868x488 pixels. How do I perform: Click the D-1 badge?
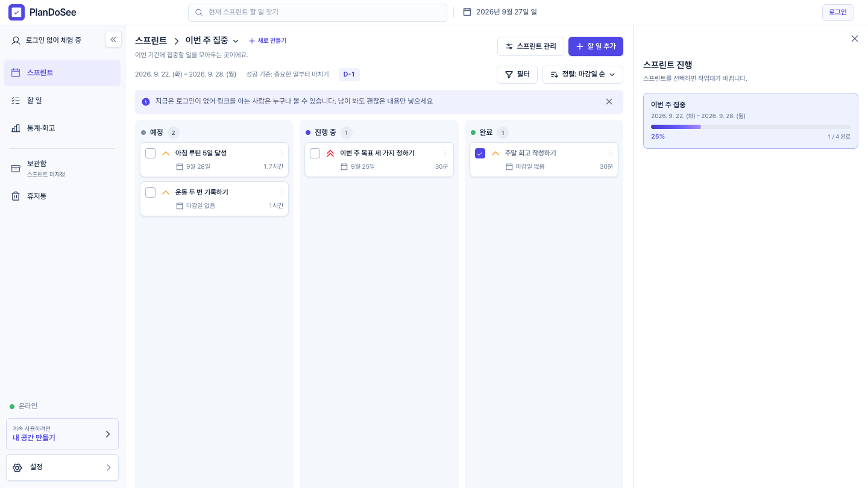click(x=349, y=74)
